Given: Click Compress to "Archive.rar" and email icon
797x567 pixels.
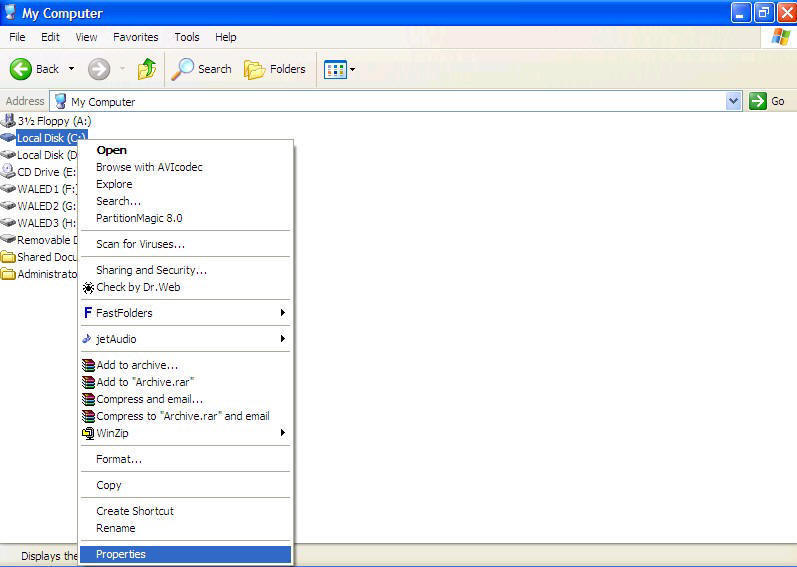Looking at the screenshot, I should click(x=88, y=416).
